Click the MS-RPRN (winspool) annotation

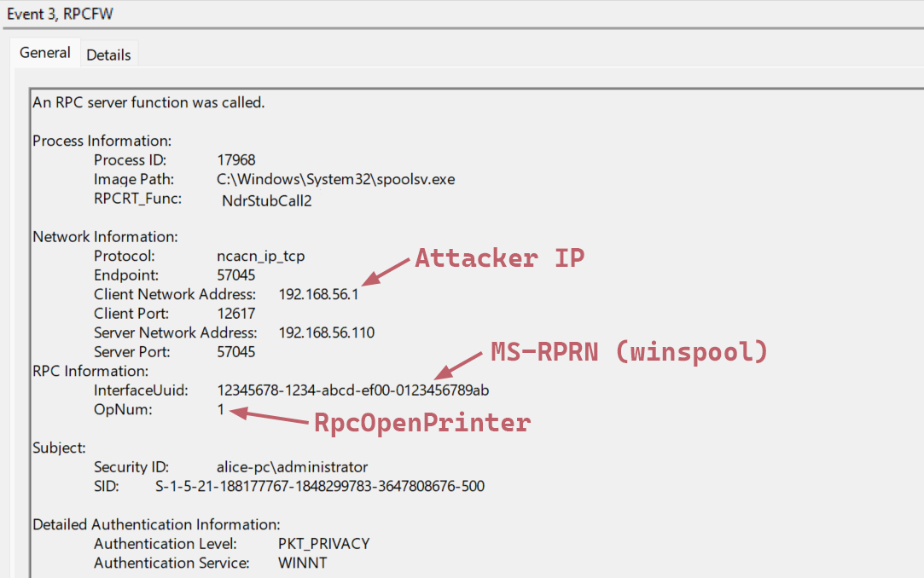(629, 351)
